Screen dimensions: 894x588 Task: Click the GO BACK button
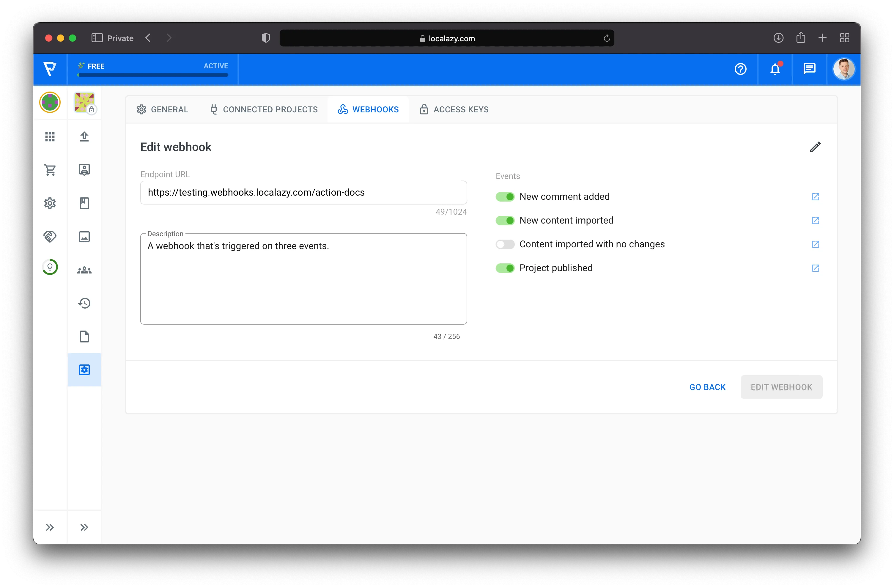707,387
